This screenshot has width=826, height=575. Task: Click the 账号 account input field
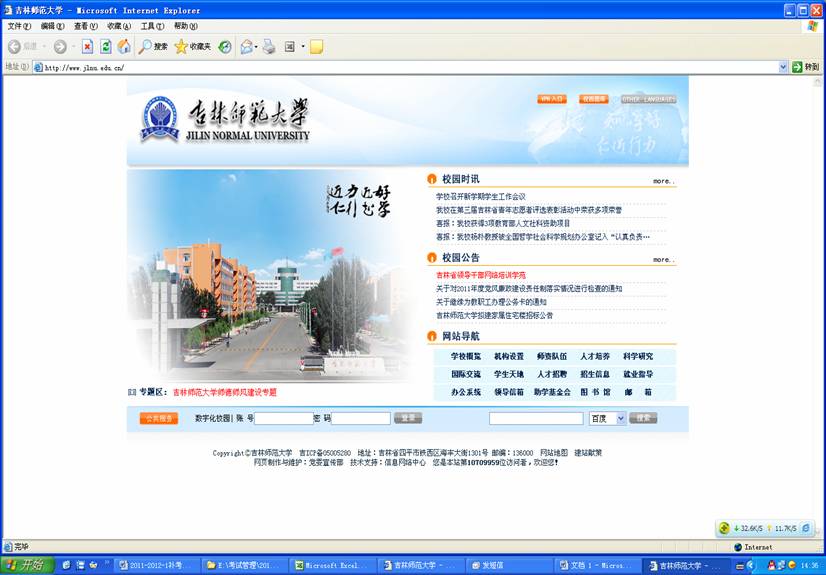284,418
